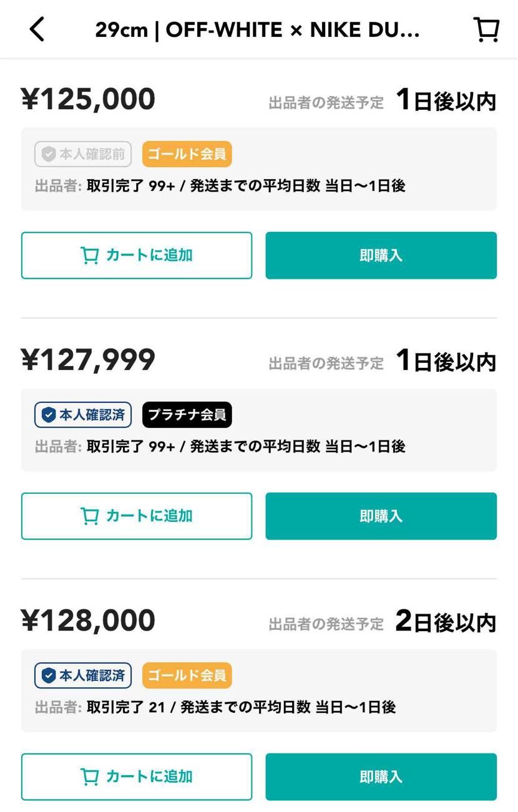Tap the ¥127,999 price

tap(88, 360)
